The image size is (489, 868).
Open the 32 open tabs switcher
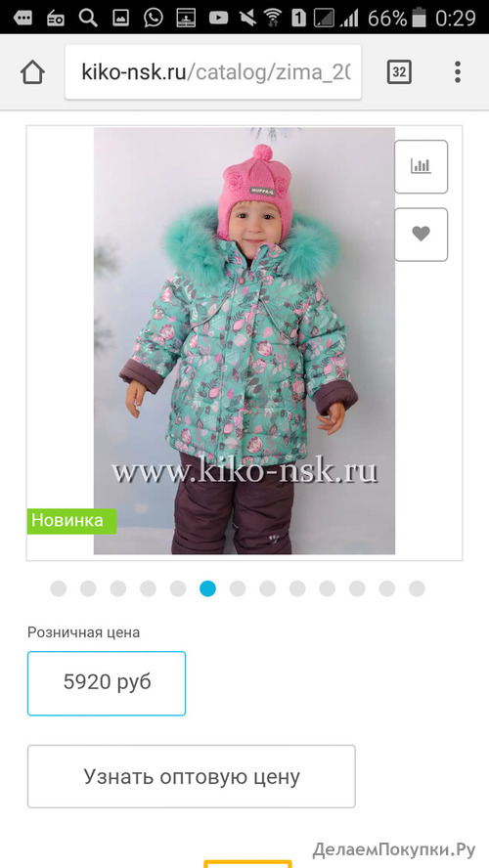coord(399,72)
